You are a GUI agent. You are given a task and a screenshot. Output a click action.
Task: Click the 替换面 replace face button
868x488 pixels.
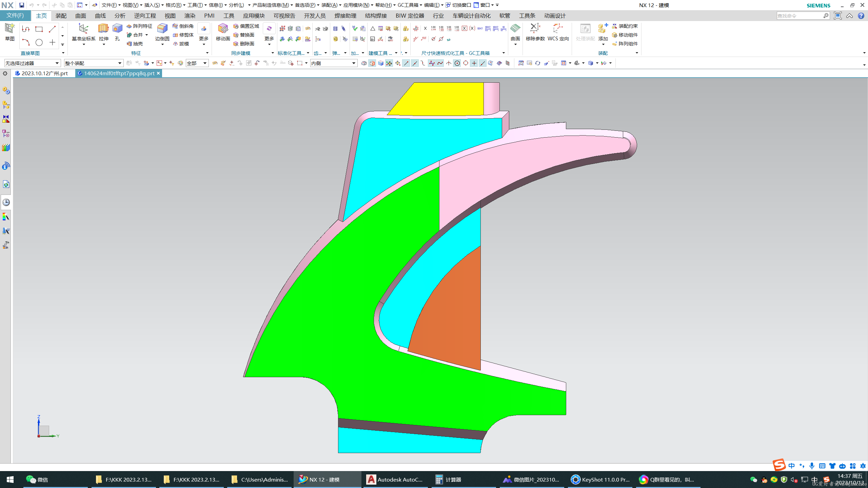[x=244, y=35]
